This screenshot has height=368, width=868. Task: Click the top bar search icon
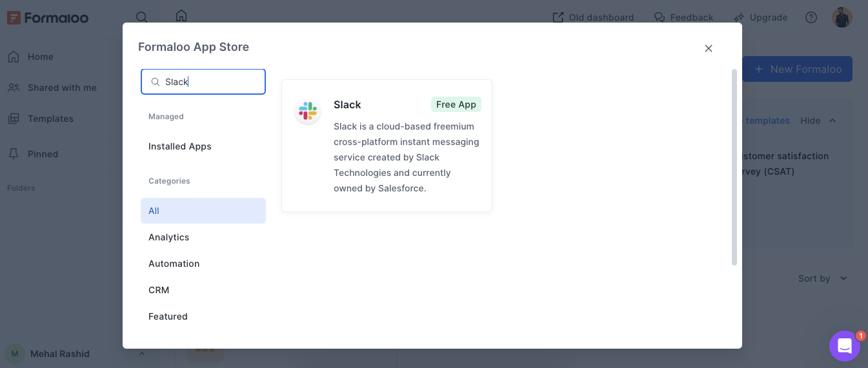[142, 17]
